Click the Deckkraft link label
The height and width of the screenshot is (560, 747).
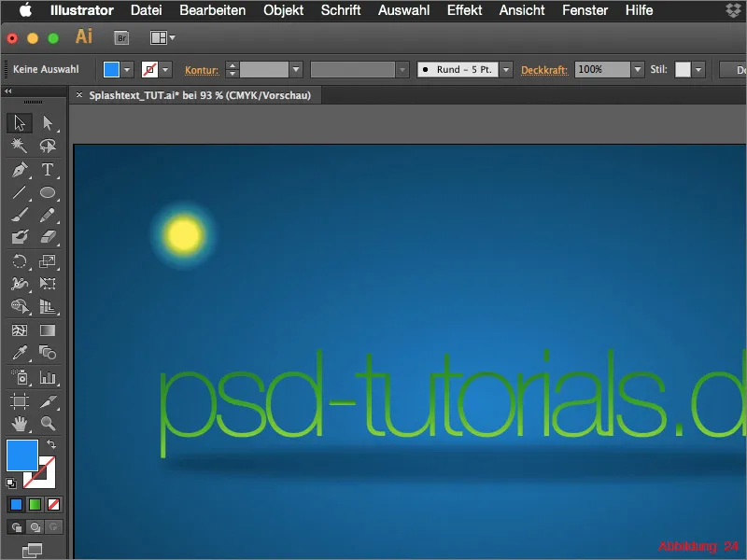click(x=544, y=70)
